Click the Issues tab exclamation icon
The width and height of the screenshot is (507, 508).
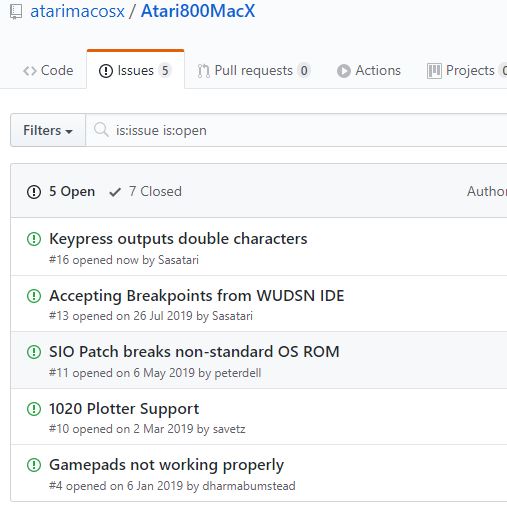tap(106, 71)
